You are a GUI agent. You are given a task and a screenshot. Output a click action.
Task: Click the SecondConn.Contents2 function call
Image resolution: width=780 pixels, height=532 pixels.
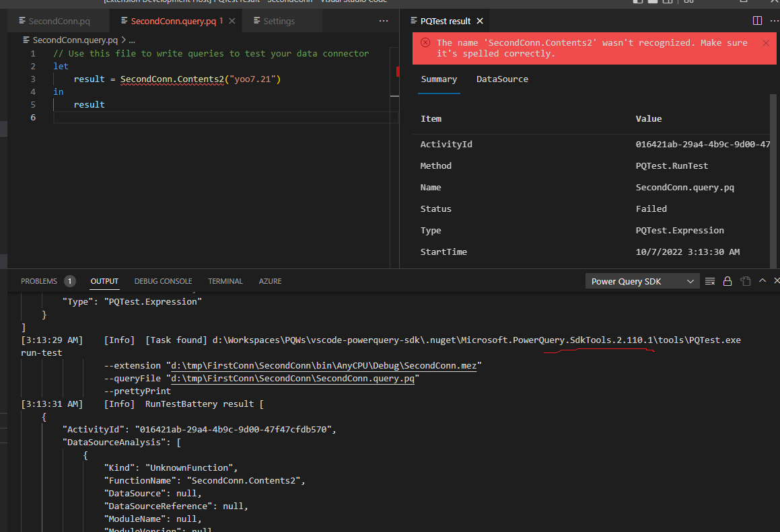pos(172,79)
